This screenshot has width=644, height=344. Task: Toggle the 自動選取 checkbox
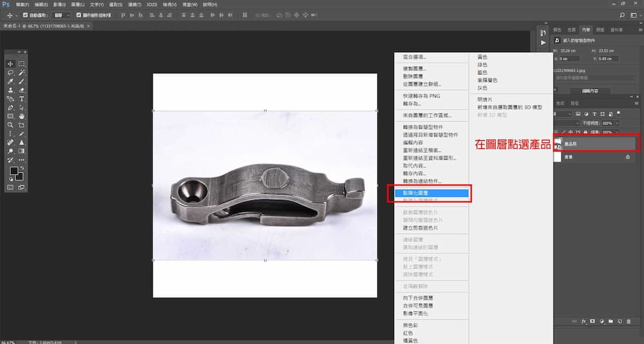click(x=26, y=15)
